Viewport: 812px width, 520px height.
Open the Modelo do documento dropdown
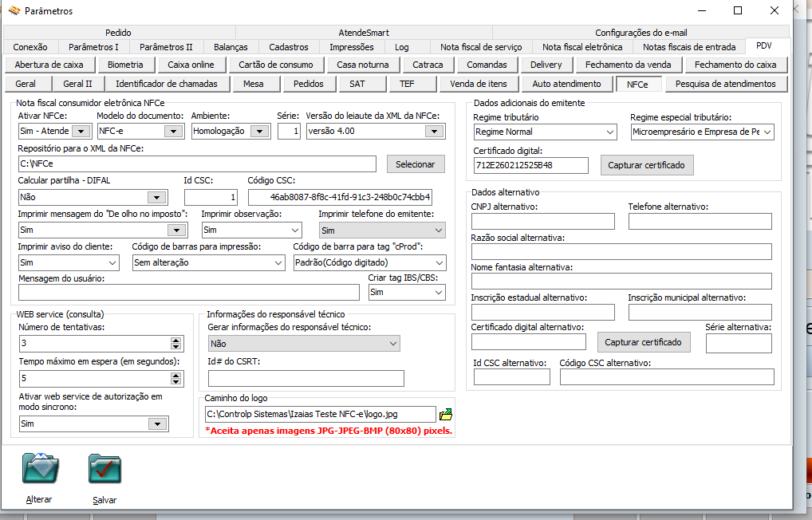pos(173,132)
